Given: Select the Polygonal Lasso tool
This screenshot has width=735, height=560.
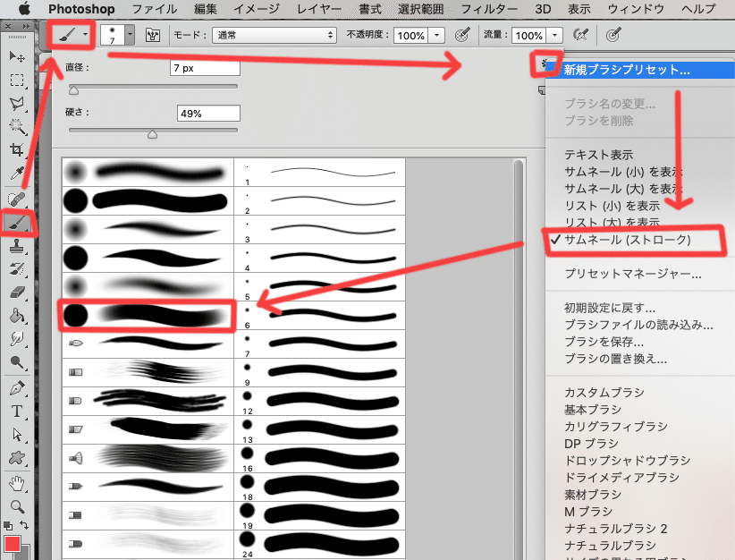Looking at the screenshot, I should (x=17, y=103).
